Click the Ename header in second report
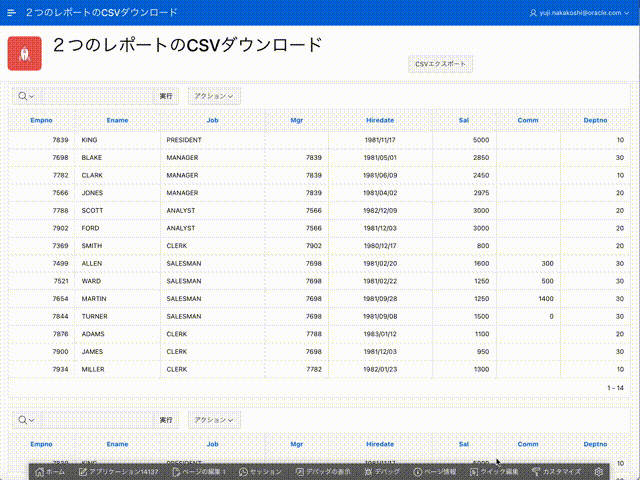This screenshot has height=480, width=640. coord(117,444)
